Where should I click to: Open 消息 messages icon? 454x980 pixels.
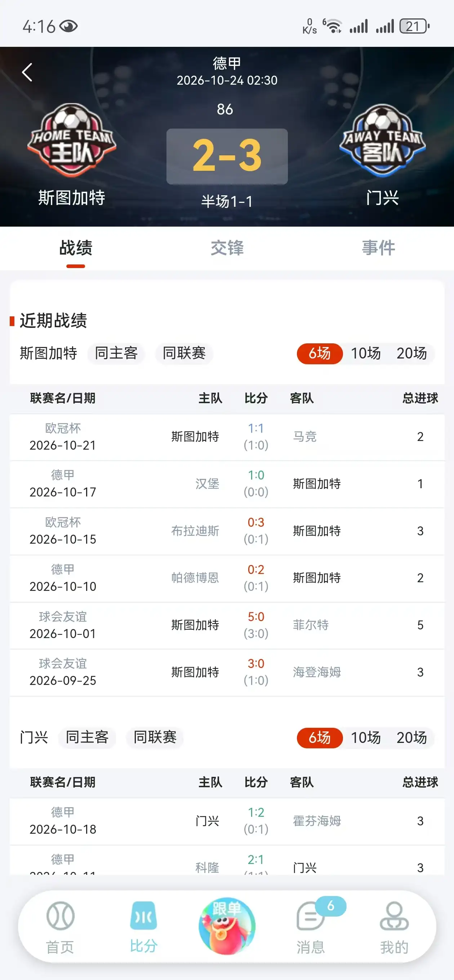[310, 917]
